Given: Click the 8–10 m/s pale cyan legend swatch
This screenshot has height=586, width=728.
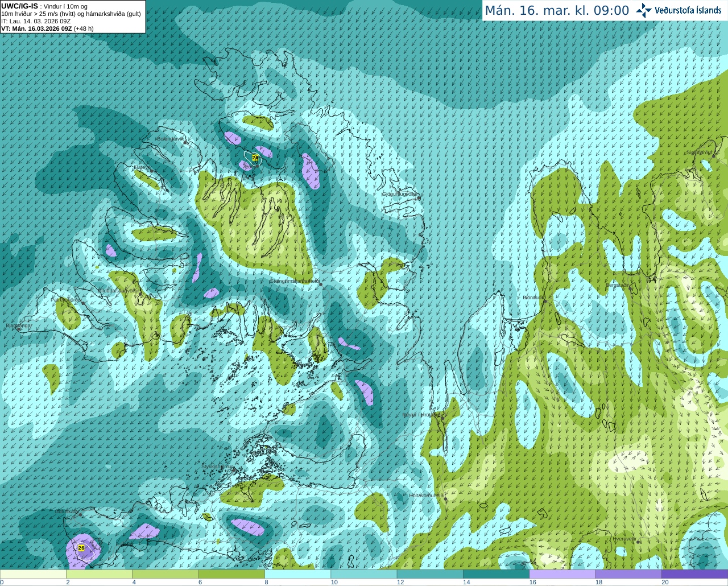Looking at the screenshot, I should coord(297,574).
